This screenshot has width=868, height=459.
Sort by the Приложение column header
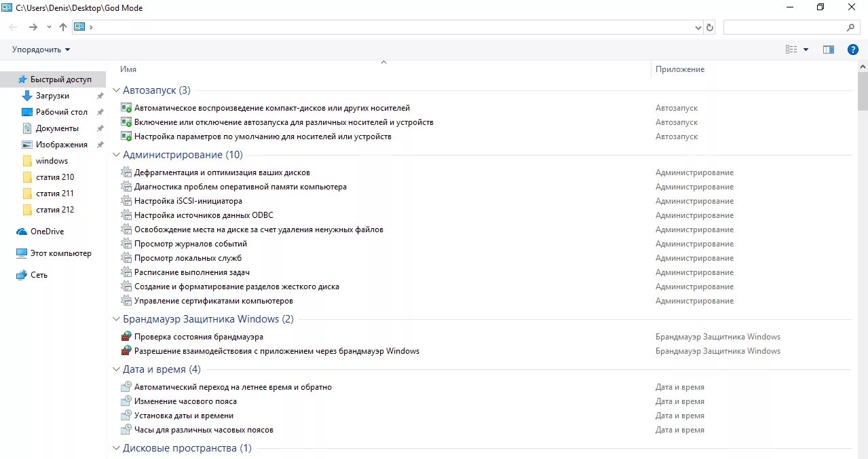pos(680,69)
